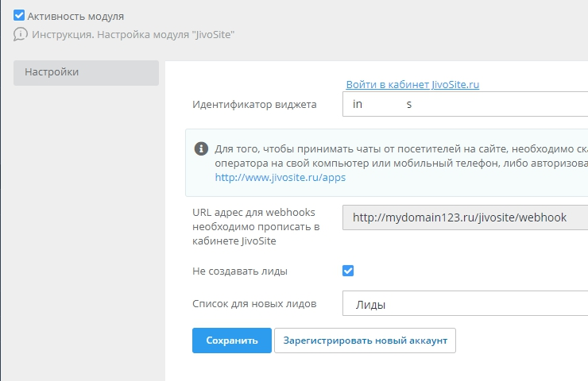Open Войти в кабинет JivoSite.ru link
The image size is (588, 381).
412,83
